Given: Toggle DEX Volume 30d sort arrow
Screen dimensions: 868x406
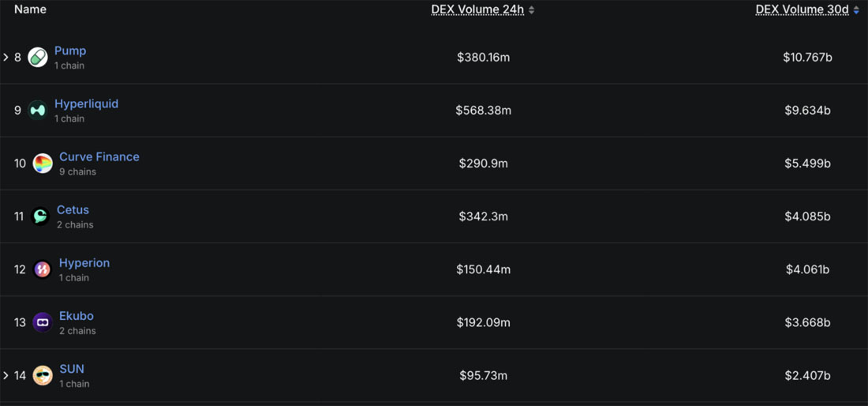Looking at the screenshot, I should pos(856,10).
